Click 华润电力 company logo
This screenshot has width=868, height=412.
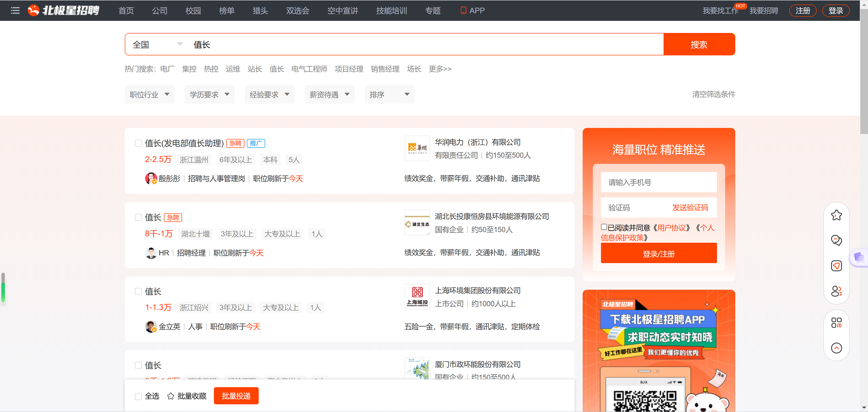coord(417,148)
